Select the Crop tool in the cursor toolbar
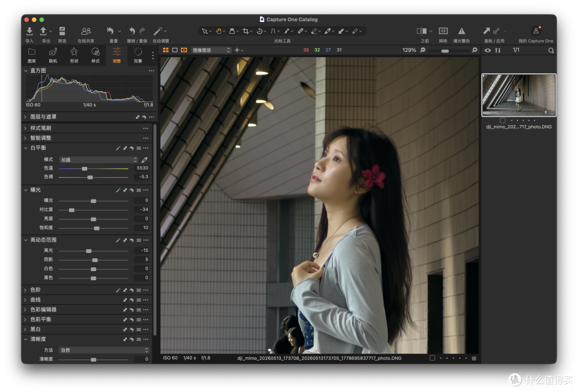 pos(246,32)
